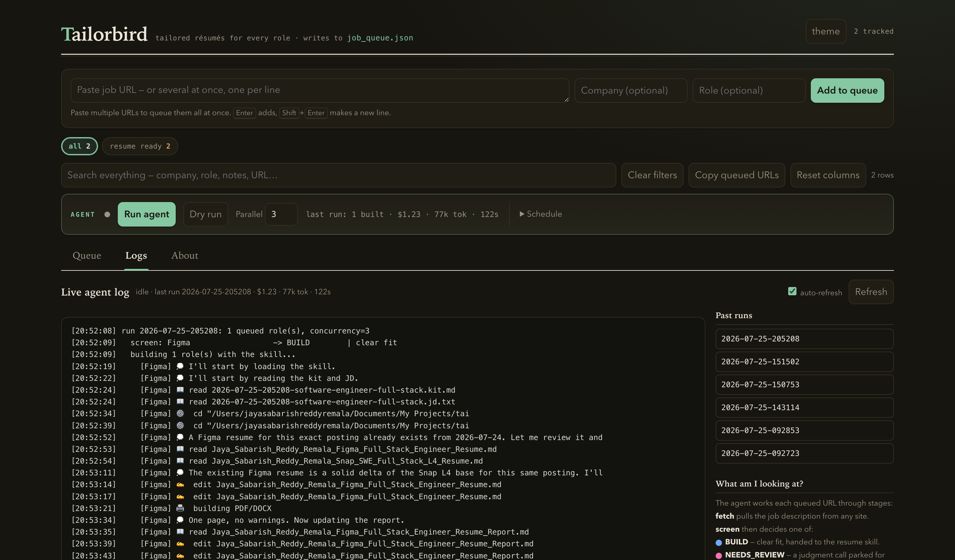Switch to the About tab

185,255
